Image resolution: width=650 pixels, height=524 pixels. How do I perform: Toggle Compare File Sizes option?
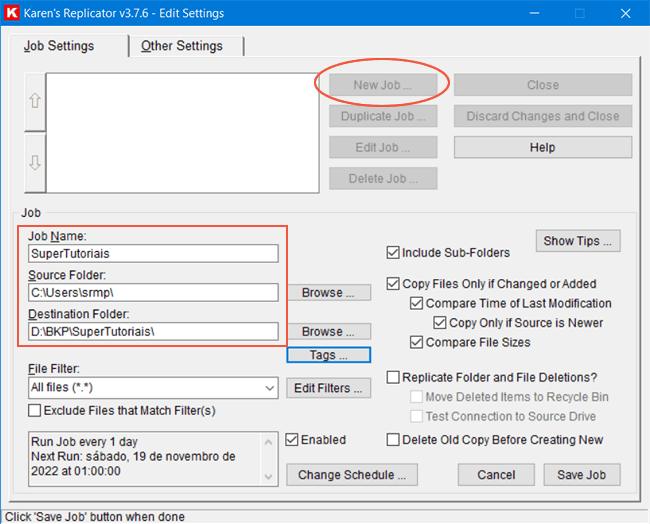(418, 343)
